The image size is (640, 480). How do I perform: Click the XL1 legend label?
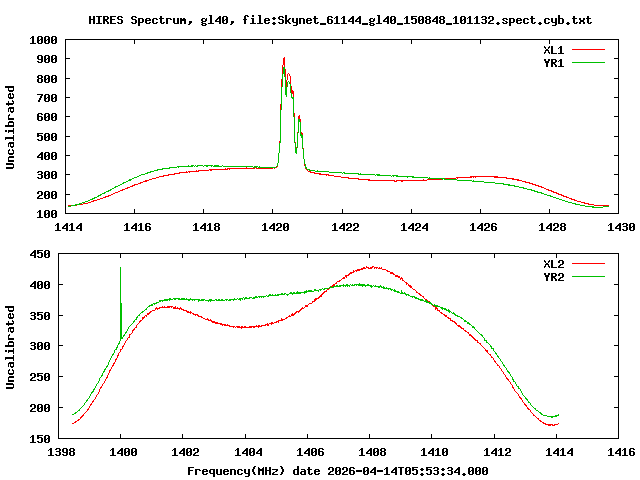(x=553, y=50)
